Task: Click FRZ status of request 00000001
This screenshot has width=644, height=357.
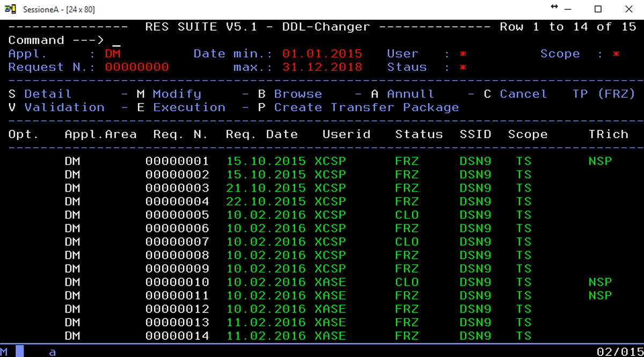Action: click(x=407, y=161)
